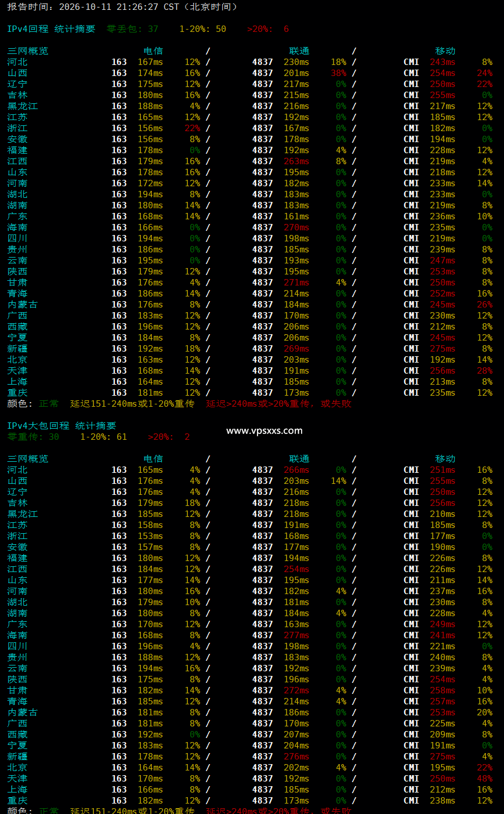Click the first table's color legend line

pos(179,404)
